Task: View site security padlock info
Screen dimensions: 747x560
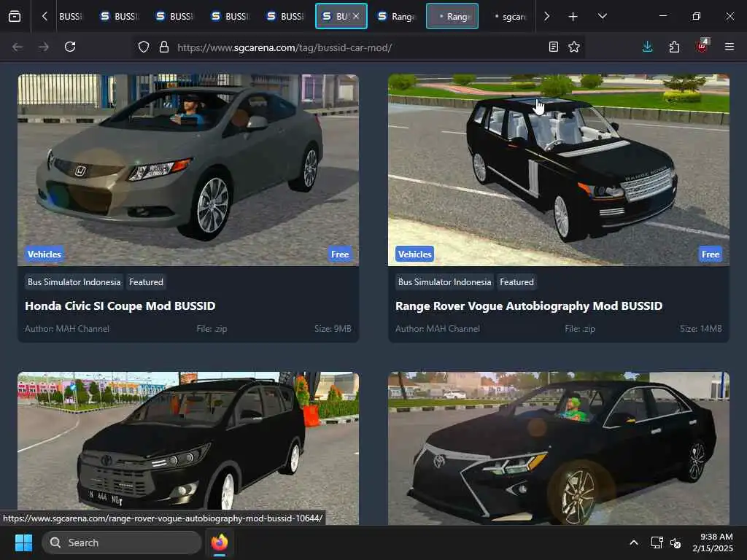Action: click(164, 47)
